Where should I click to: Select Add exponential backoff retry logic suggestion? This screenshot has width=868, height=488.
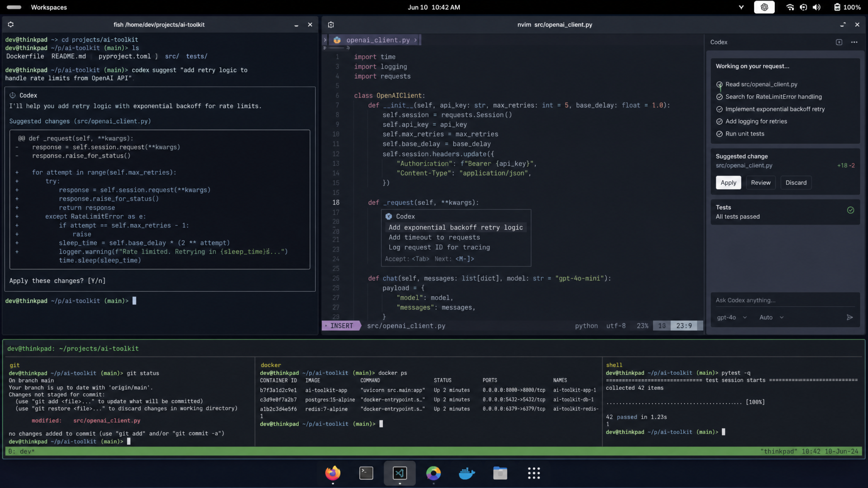[x=456, y=227]
